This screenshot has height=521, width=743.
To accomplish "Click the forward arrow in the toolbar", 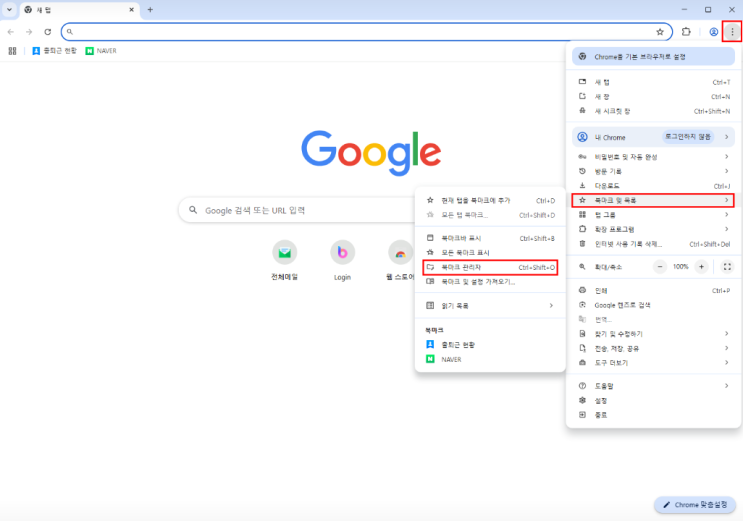I will 29,32.
